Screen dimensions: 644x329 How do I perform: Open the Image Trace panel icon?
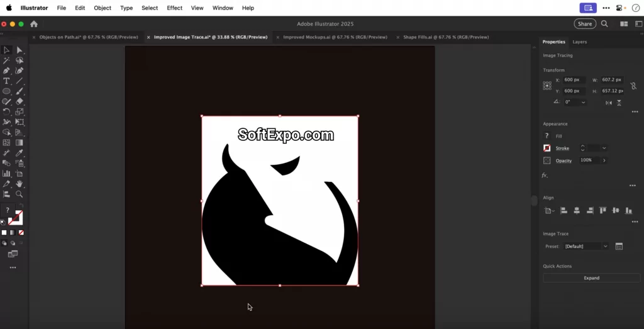(x=619, y=247)
